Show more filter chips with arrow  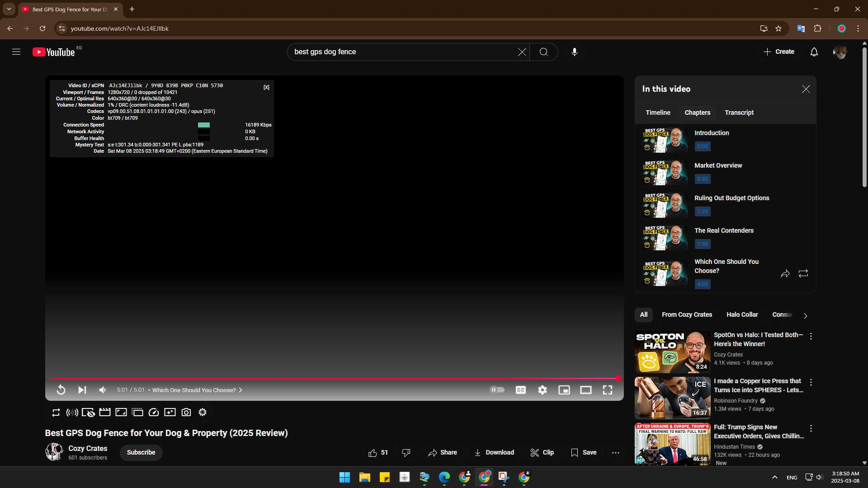pyautogui.click(x=805, y=316)
